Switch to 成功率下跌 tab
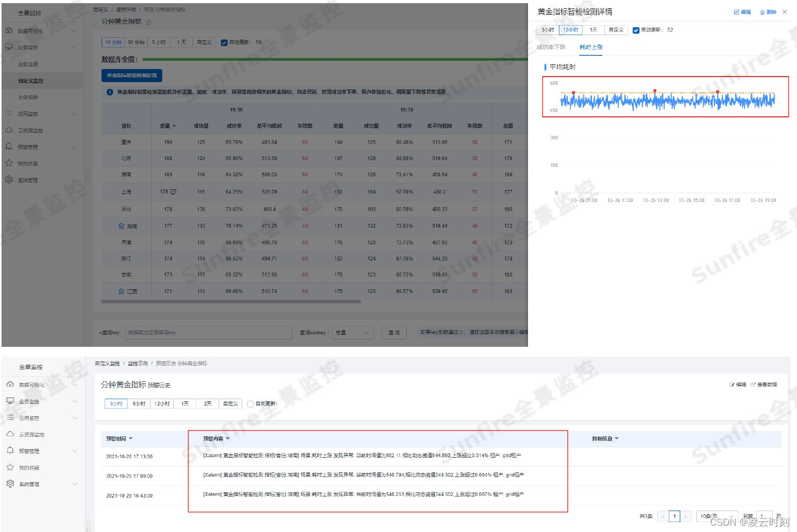This screenshot has width=797, height=532. [x=551, y=47]
